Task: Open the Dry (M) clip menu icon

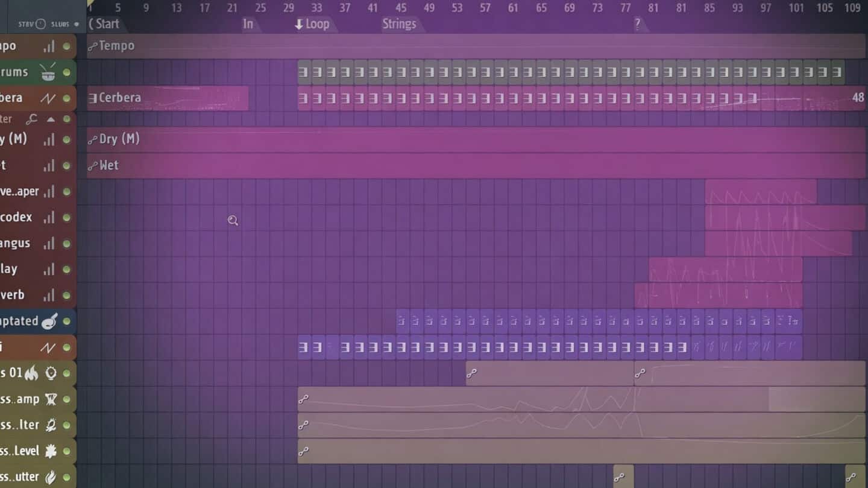Action: (92, 140)
